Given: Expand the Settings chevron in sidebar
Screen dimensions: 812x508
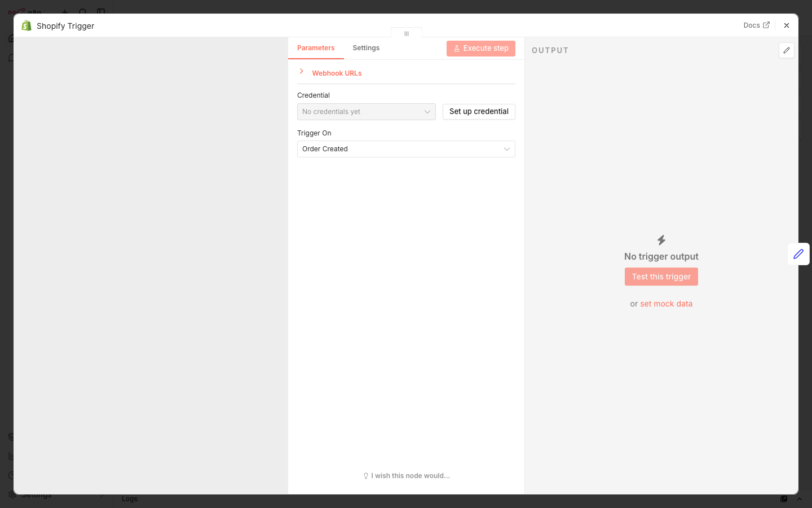Looking at the screenshot, I should click(x=101, y=494).
